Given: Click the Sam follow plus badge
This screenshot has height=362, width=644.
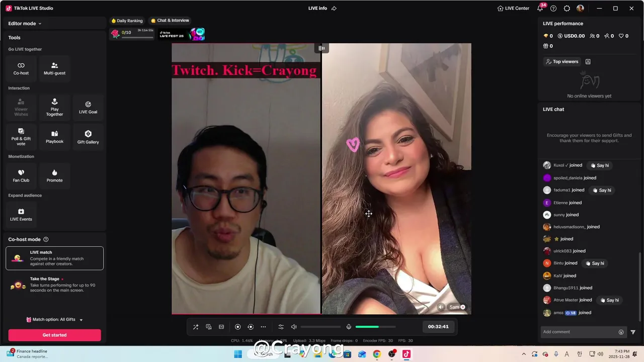Looking at the screenshot, I should coord(462,307).
